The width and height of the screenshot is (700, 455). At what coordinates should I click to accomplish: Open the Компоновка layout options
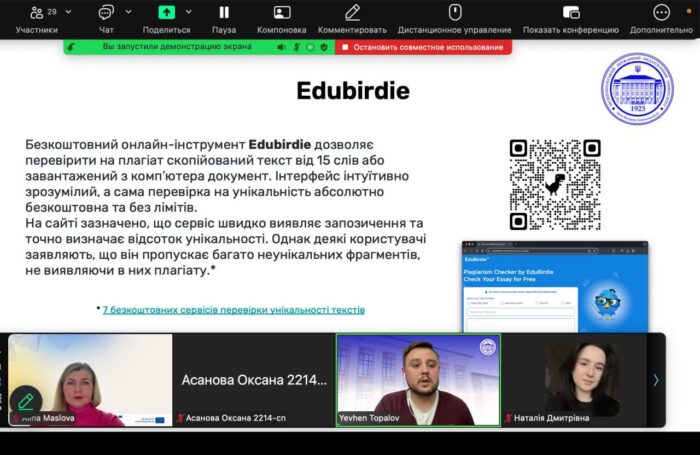click(x=282, y=13)
